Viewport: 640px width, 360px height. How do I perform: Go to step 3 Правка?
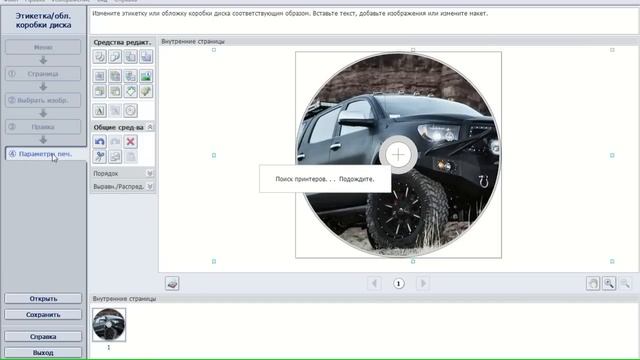click(43, 127)
